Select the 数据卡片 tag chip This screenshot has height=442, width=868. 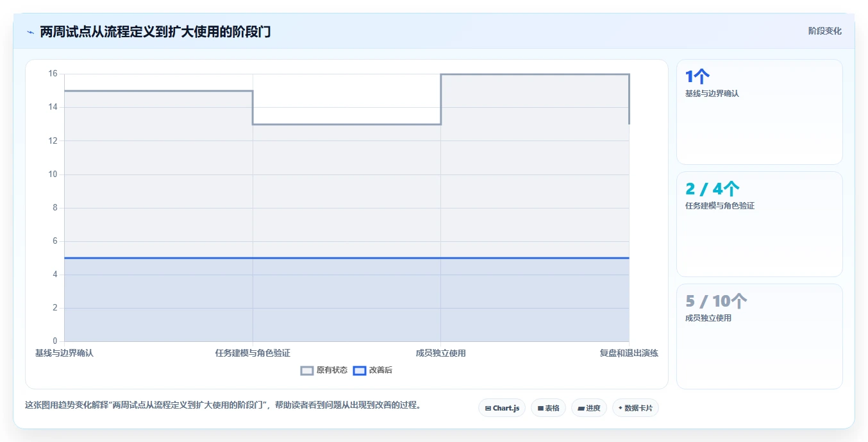point(635,408)
